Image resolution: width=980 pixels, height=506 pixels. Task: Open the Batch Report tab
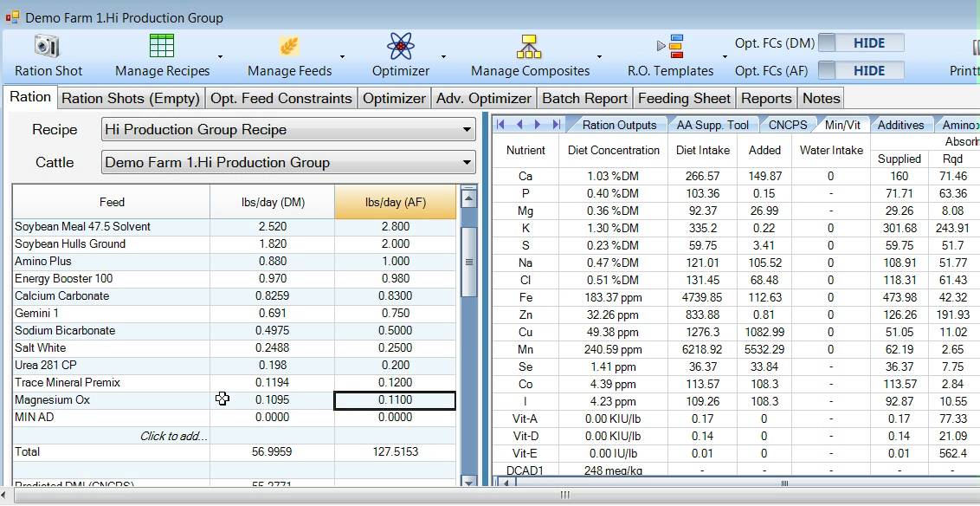coord(585,99)
